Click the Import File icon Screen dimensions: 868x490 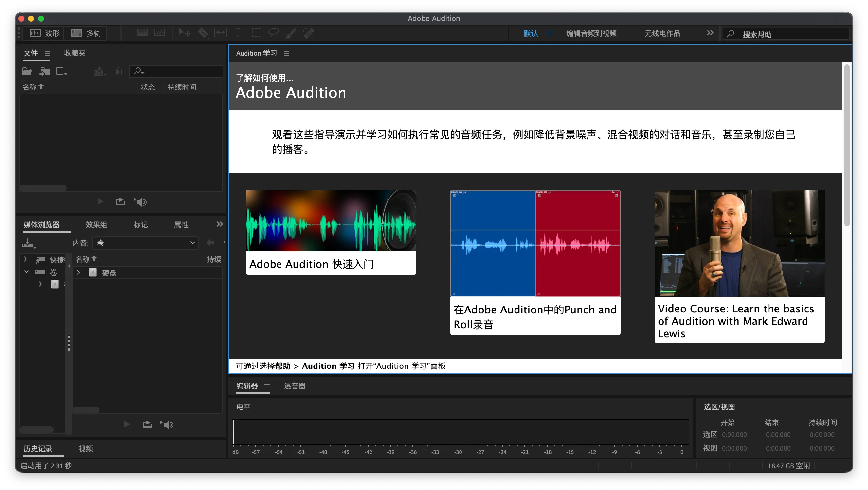pyautogui.click(x=44, y=71)
